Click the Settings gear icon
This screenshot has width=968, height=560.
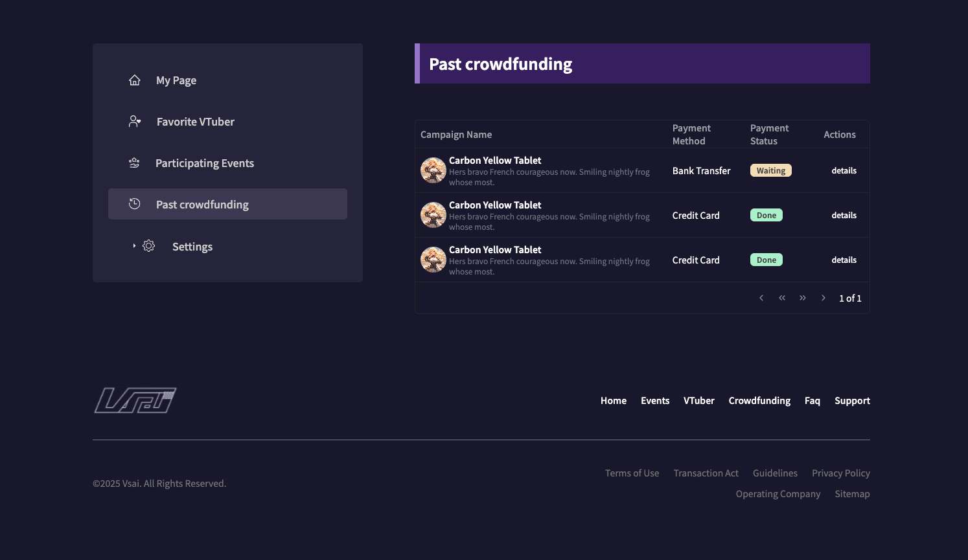click(149, 246)
